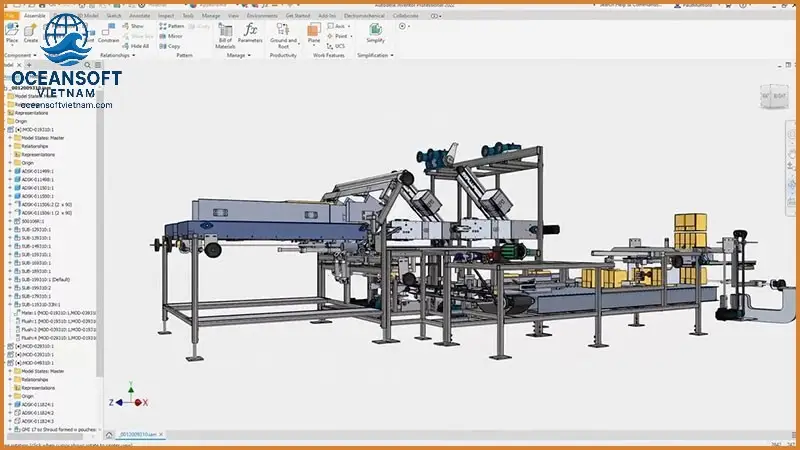
Task: Click the Home button beside document tab
Action: 108,435
